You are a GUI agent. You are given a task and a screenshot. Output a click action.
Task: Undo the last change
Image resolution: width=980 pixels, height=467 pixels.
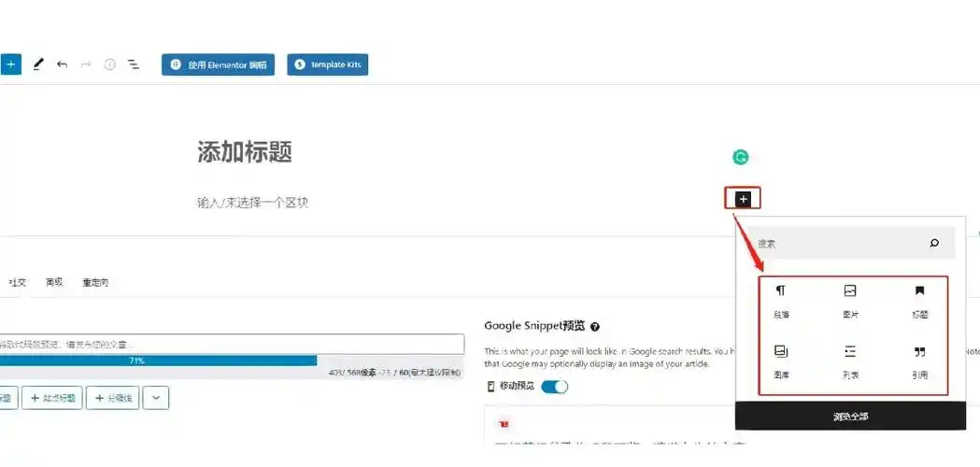pyautogui.click(x=62, y=64)
